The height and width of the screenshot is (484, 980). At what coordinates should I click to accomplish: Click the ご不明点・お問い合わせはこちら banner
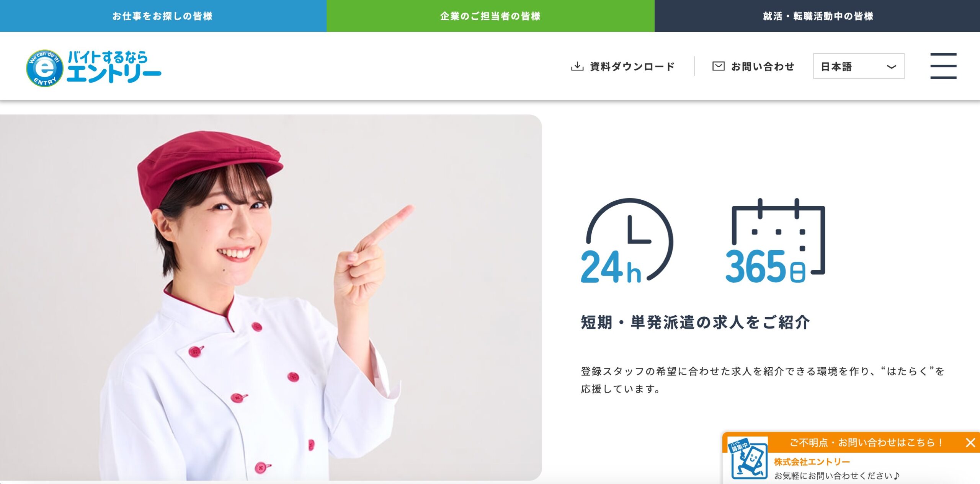[866, 443]
